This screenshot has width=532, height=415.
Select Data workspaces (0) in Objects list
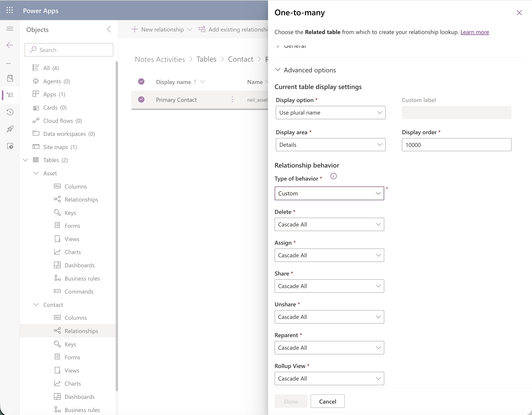click(x=69, y=134)
